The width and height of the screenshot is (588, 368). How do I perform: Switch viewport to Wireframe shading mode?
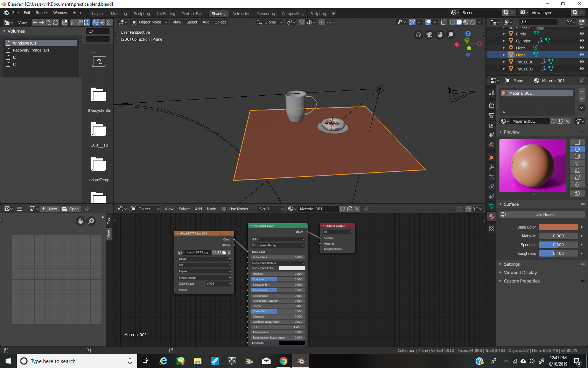tap(453, 22)
